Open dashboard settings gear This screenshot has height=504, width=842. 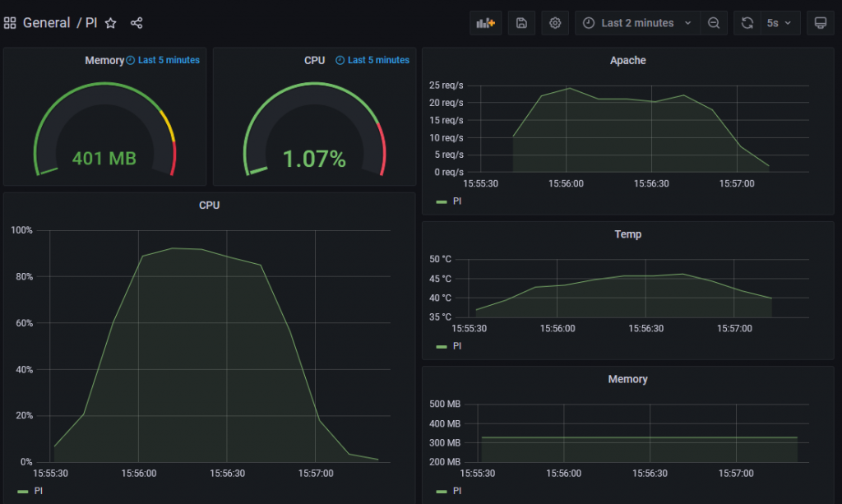click(x=555, y=23)
